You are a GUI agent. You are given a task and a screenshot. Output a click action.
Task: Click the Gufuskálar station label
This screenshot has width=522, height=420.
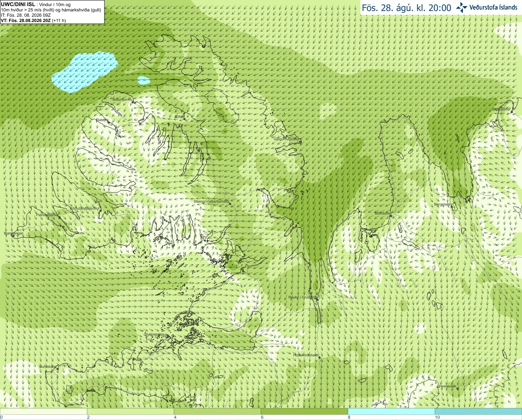click(x=47, y=367)
